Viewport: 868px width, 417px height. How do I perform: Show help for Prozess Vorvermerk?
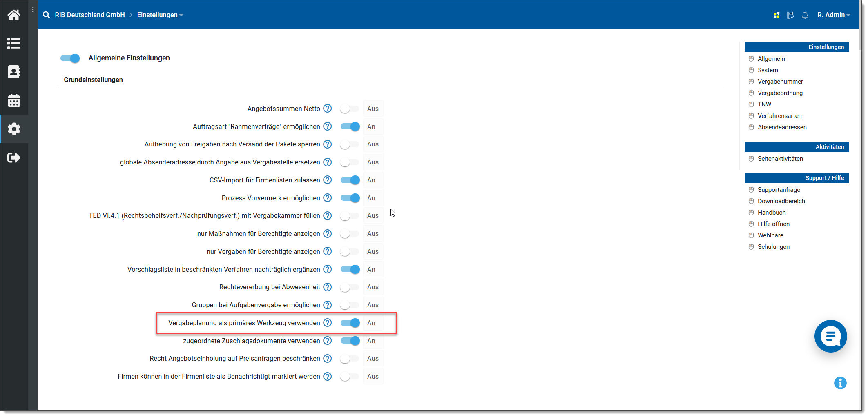click(x=328, y=198)
